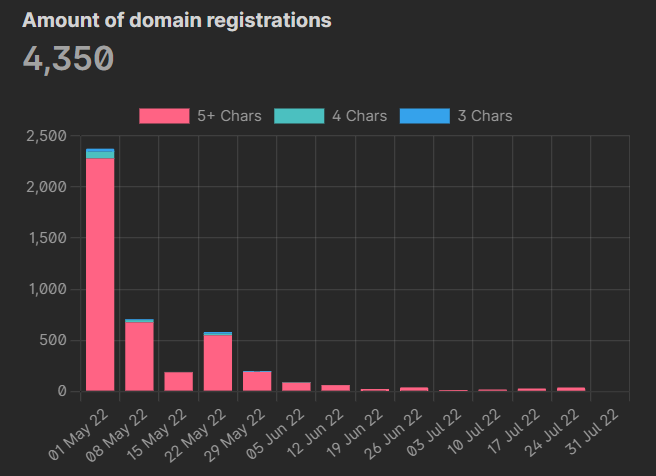
Task: Click the 4,350 total count
Action: (x=68, y=59)
